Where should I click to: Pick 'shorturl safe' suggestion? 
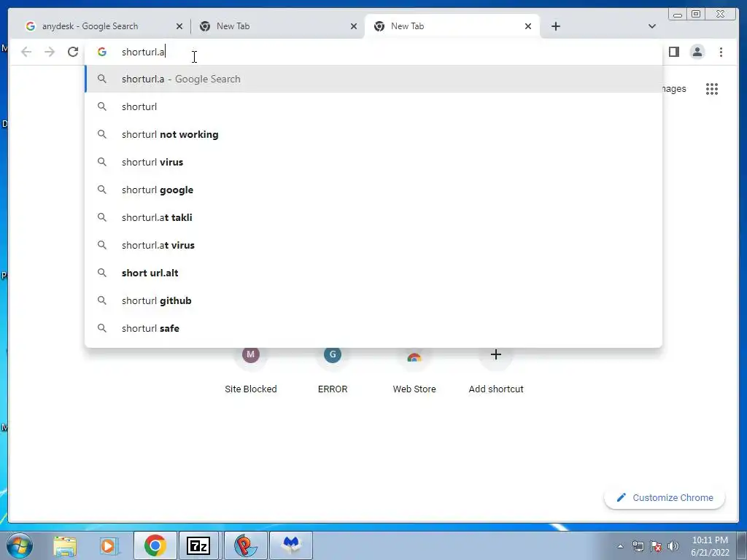tap(373, 328)
